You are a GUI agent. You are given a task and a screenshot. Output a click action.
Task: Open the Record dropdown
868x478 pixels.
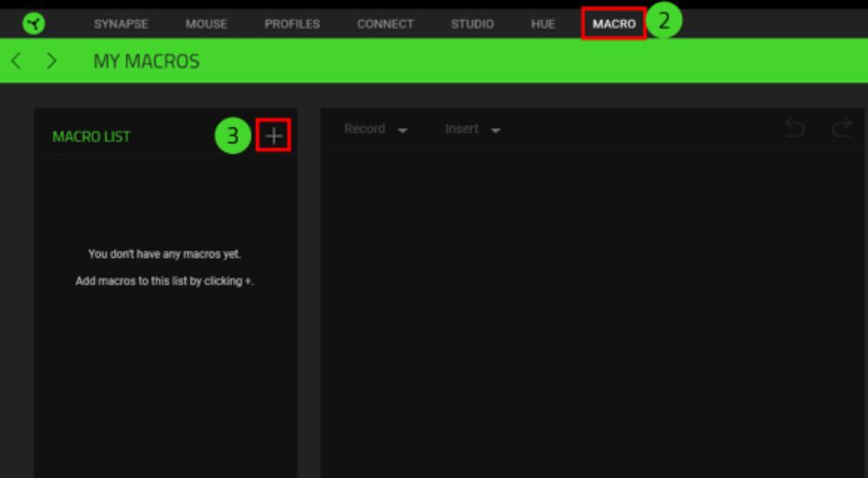coord(375,129)
